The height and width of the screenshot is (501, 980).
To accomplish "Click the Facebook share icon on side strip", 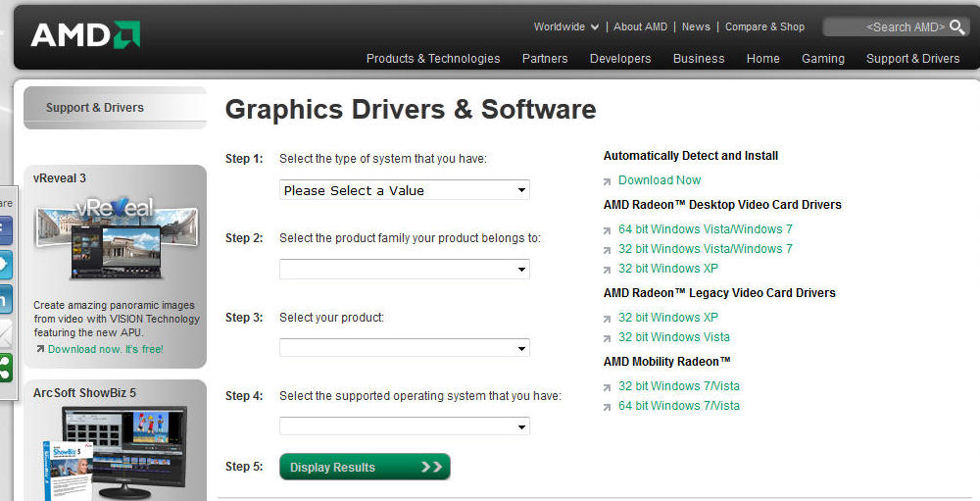I will (5, 230).
